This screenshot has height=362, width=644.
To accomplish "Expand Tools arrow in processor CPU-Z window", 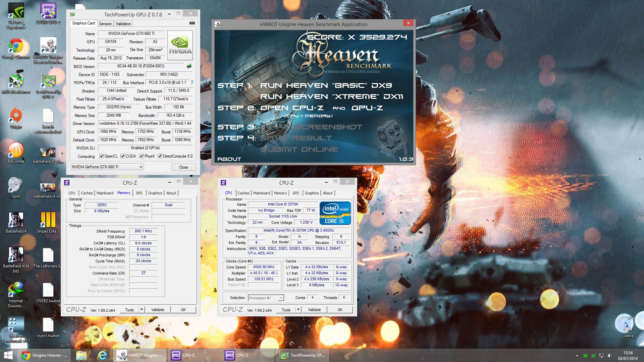I will pos(299,310).
